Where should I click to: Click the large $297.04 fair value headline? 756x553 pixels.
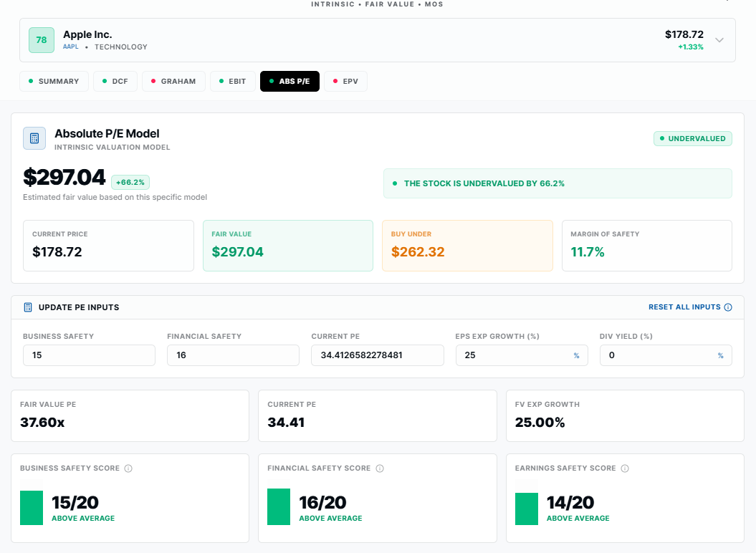pos(64,177)
